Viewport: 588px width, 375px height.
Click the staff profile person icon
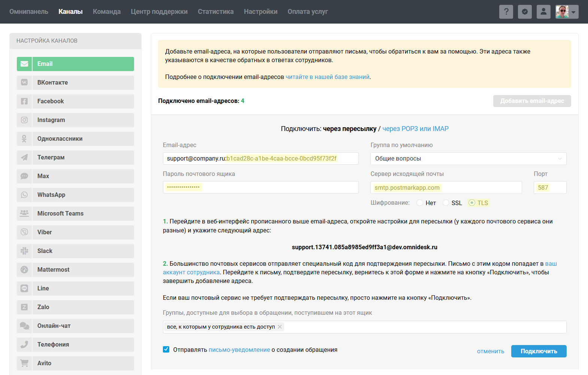[x=543, y=12]
